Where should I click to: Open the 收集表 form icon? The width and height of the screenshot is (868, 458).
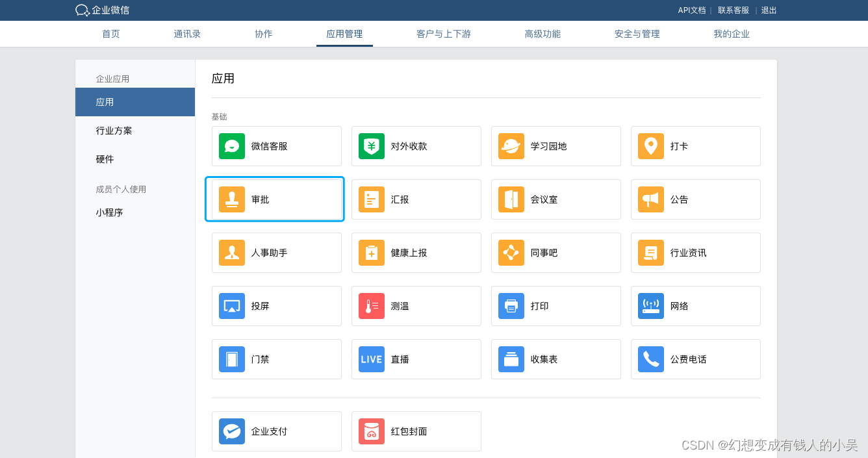pyautogui.click(x=511, y=359)
